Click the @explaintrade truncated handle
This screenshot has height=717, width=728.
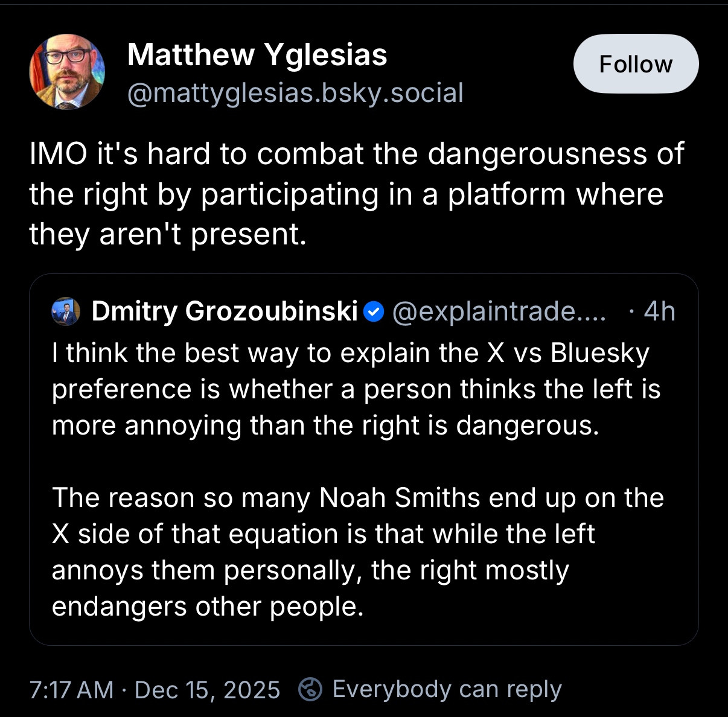[x=499, y=311]
